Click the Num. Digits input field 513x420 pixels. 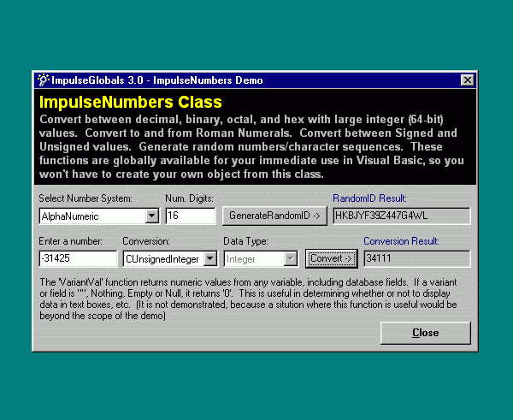pos(191,216)
